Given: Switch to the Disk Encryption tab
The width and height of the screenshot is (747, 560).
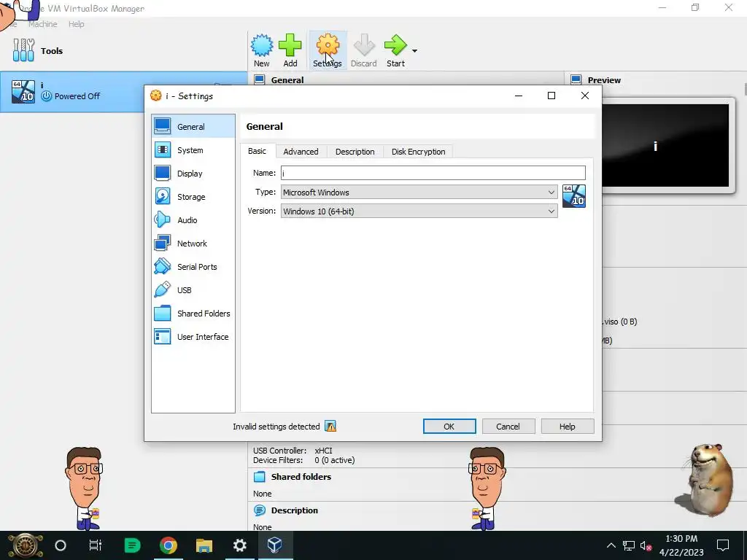Looking at the screenshot, I should pos(418,152).
